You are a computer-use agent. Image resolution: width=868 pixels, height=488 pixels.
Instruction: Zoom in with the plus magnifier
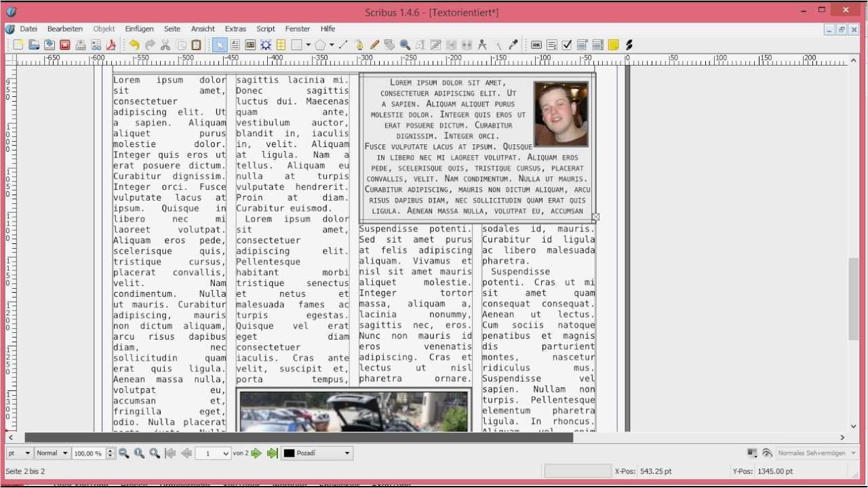tap(155, 453)
